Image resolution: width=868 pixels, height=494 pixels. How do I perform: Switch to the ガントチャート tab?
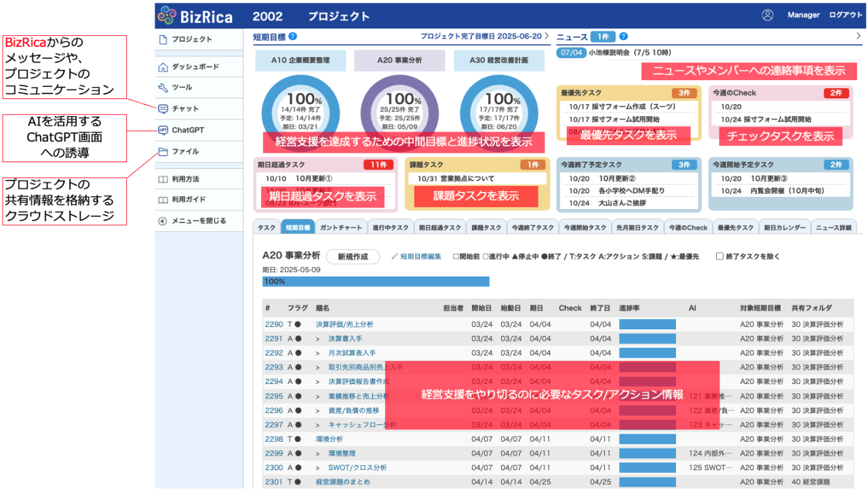[x=342, y=228]
